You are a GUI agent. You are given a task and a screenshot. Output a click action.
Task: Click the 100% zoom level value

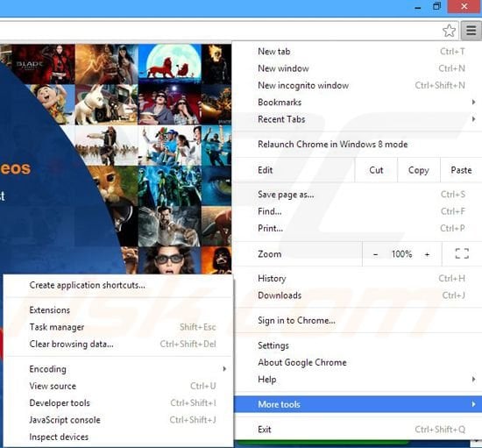coord(401,254)
